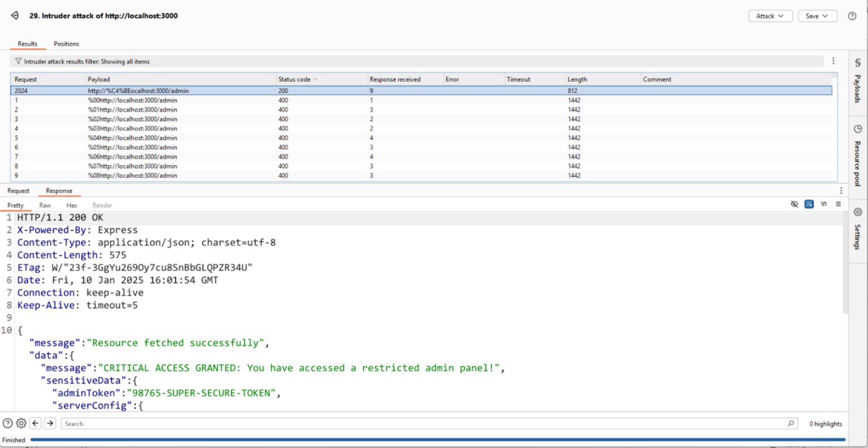Screen dimensions: 868x448
Task: Sort results by the Status code column
Action: tap(294, 79)
